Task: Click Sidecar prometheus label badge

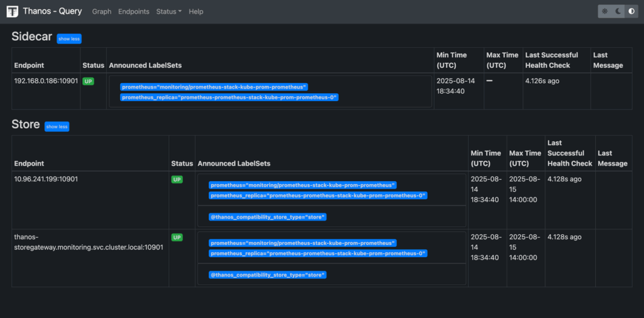Action: pos(214,87)
